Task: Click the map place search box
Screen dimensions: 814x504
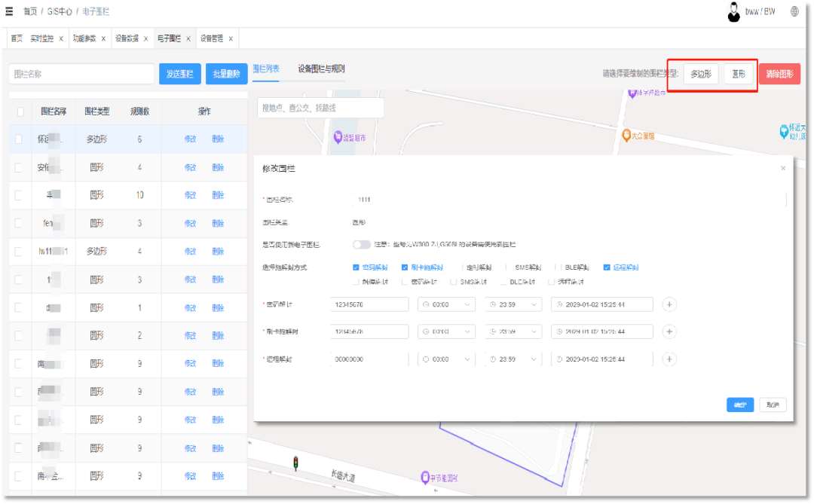Action: point(320,108)
